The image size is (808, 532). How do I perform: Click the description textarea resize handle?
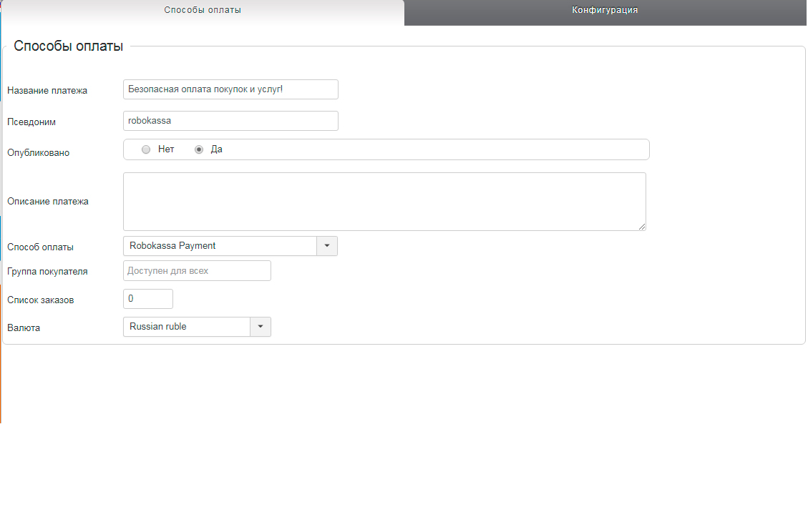(x=642, y=227)
